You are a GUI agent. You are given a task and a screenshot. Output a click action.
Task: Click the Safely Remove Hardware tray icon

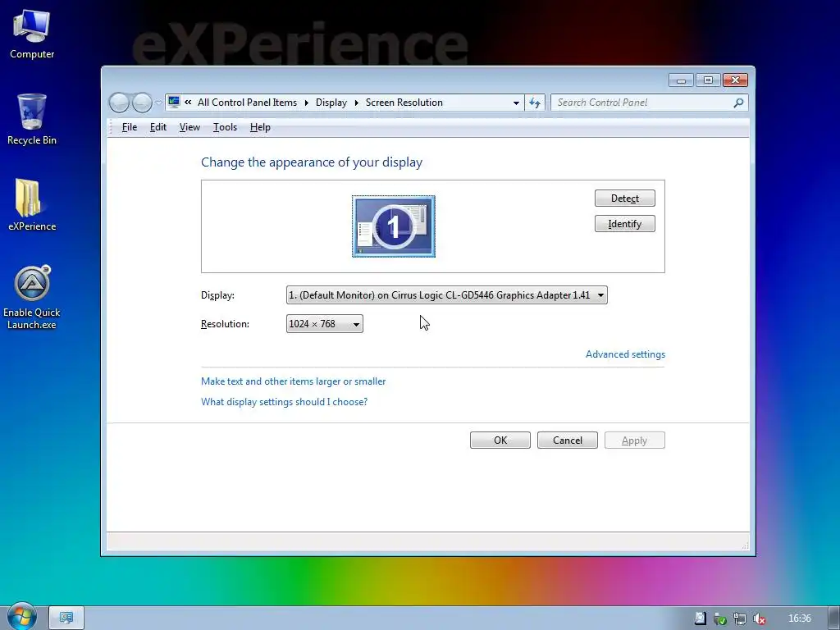pos(720,619)
